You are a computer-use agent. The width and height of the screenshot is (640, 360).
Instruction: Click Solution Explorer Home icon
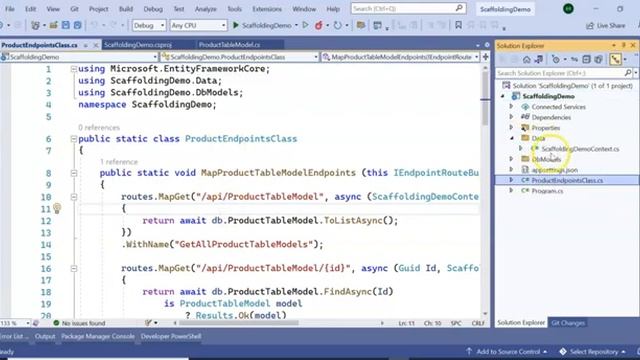(x=527, y=60)
